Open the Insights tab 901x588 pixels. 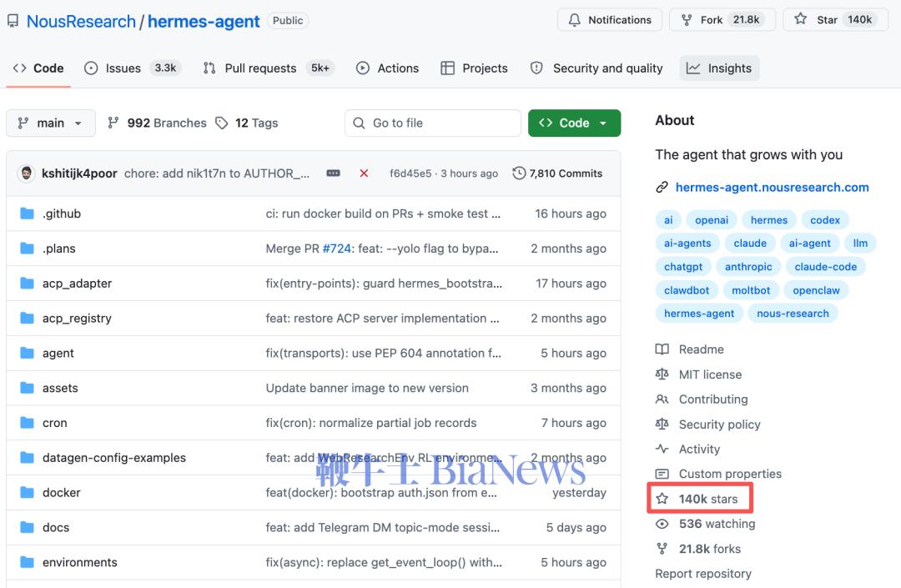[x=719, y=68]
